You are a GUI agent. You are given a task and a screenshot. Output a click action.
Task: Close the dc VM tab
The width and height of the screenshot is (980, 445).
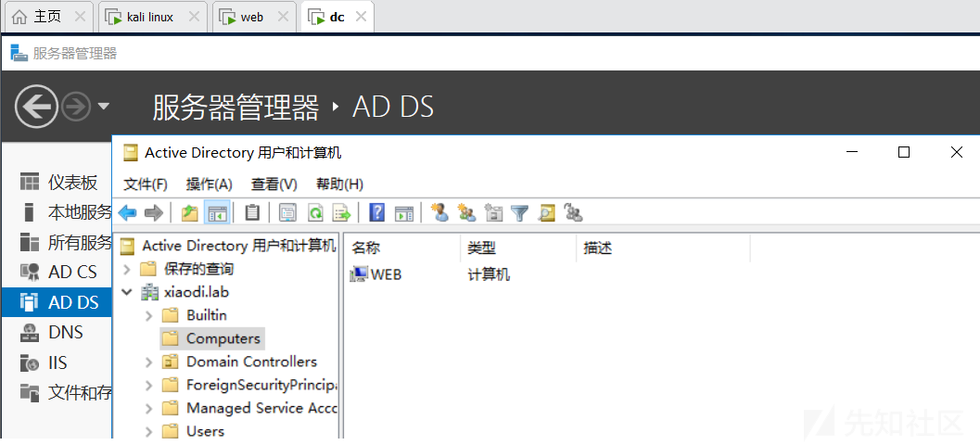(x=361, y=17)
